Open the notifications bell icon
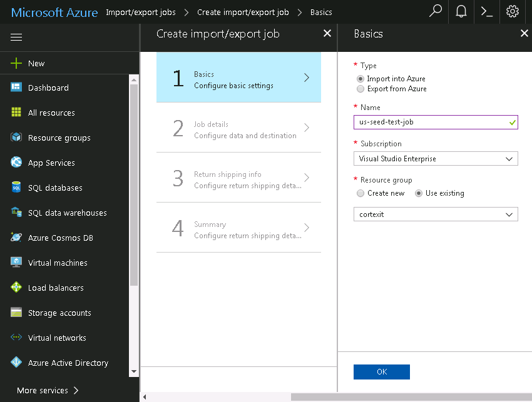The width and height of the screenshot is (532, 402). (461, 11)
